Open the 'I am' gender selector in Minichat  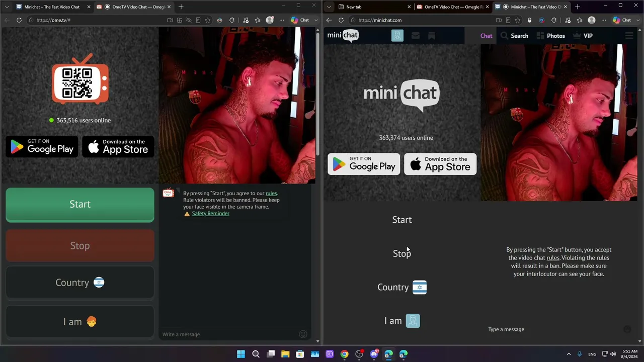[x=402, y=321]
